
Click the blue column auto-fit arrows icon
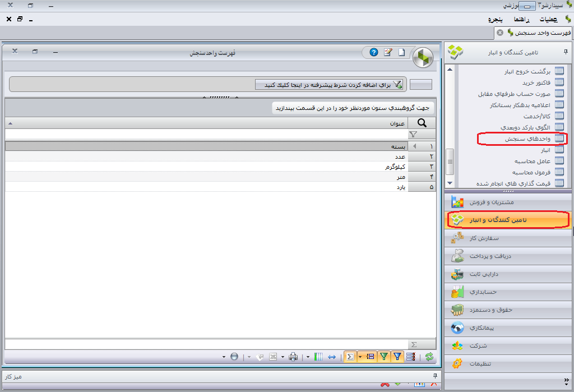332,357
